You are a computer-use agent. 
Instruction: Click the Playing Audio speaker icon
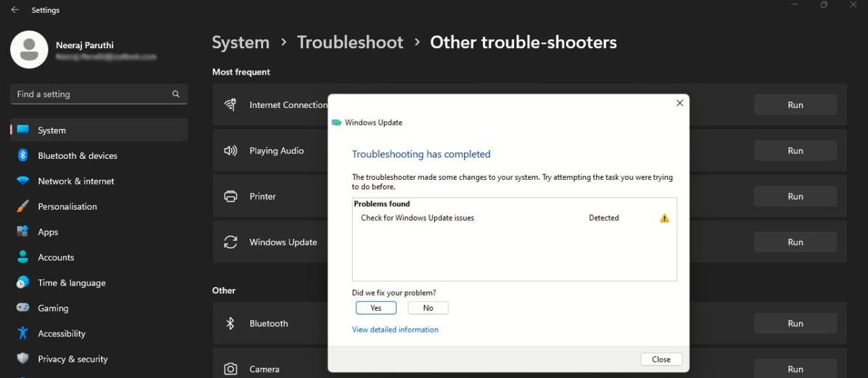click(231, 151)
